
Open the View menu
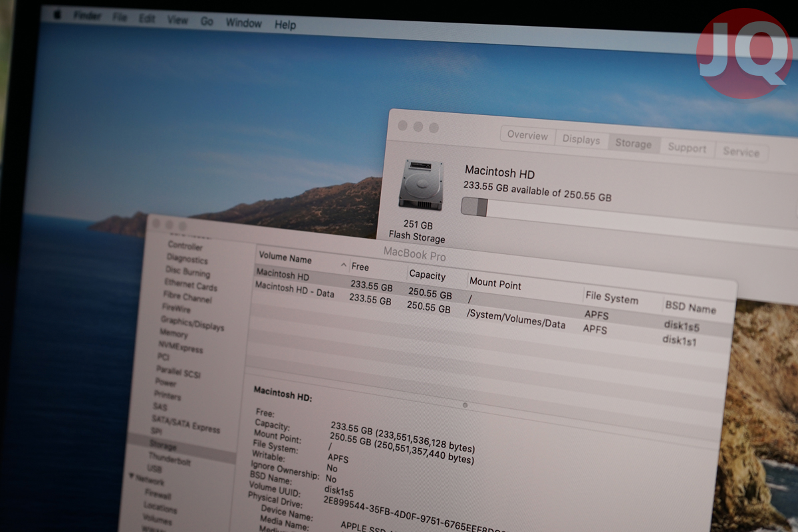tap(178, 21)
